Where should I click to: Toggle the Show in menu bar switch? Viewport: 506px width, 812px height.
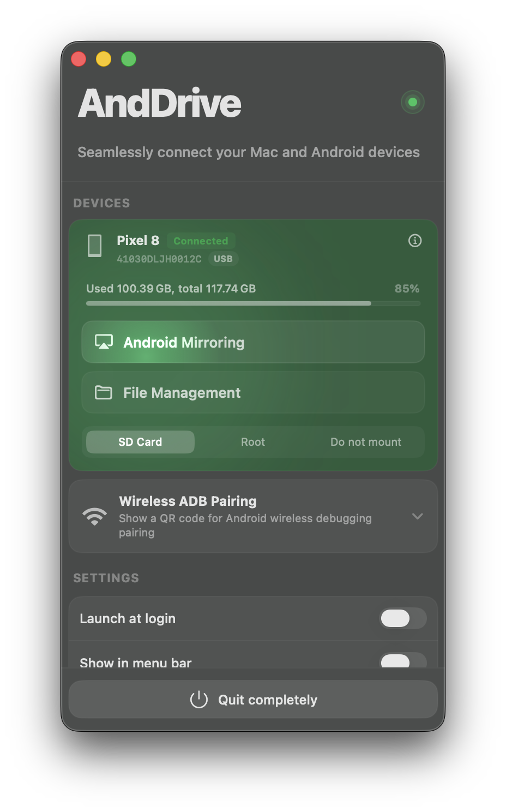pyautogui.click(x=403, y=661)
